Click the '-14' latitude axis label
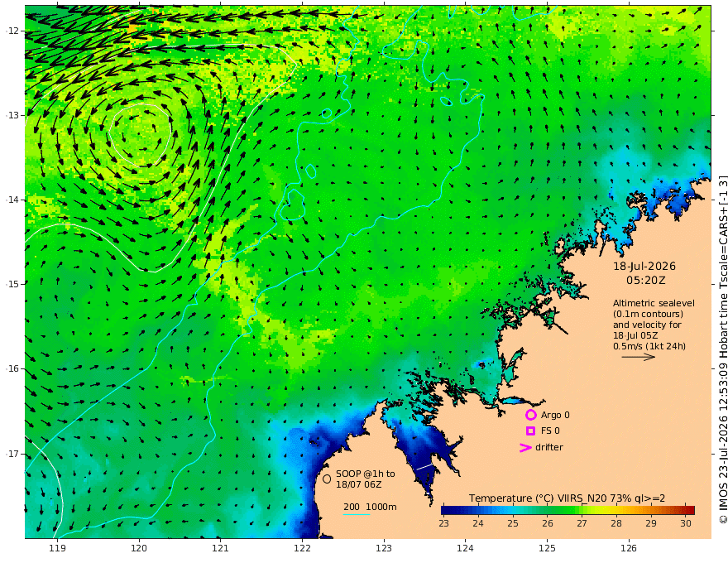This screenshot has width=728, height=563. (x=12, y=200)
